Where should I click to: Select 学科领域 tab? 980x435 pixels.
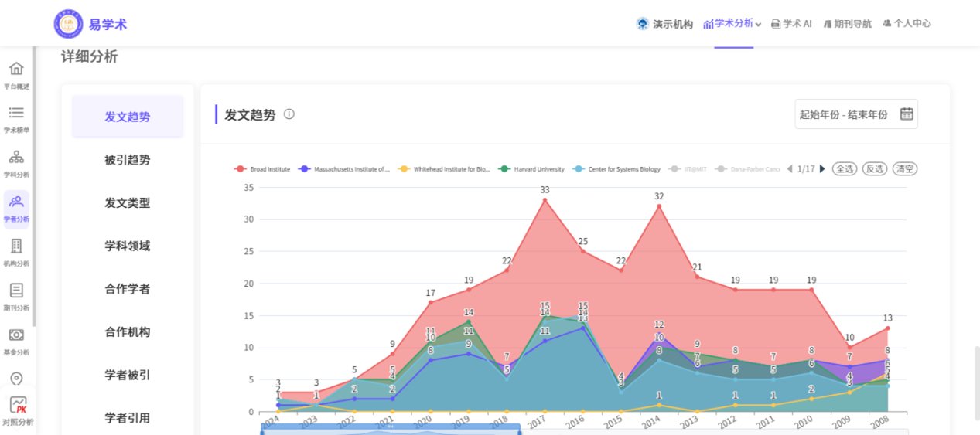coord(128,246)
